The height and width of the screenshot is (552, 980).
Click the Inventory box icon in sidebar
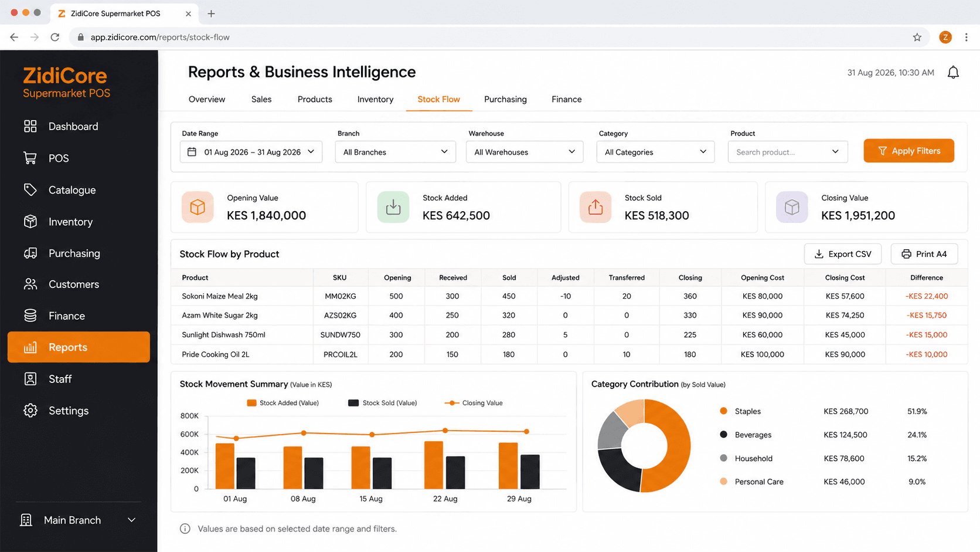30,221
